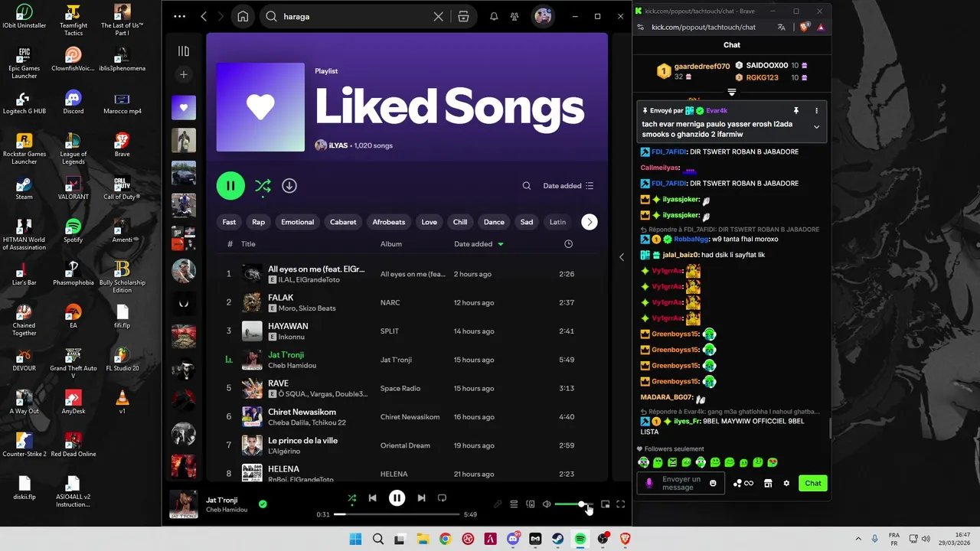The image size is (980, 551).
Task: Filter songs by Chill tag
Action: [x=460, y=222]
